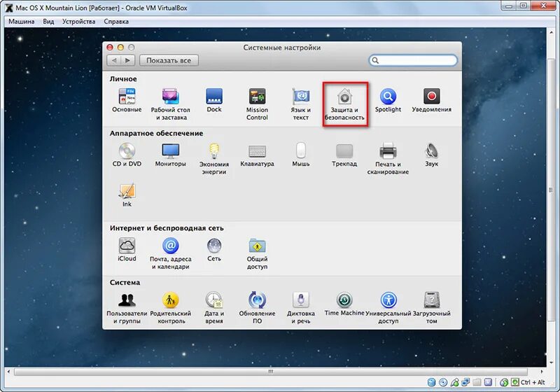The width and height of the screenshot is (560, 392).
Task: Open Рабочий стол и заставка settings
Action: coord(170,104)
